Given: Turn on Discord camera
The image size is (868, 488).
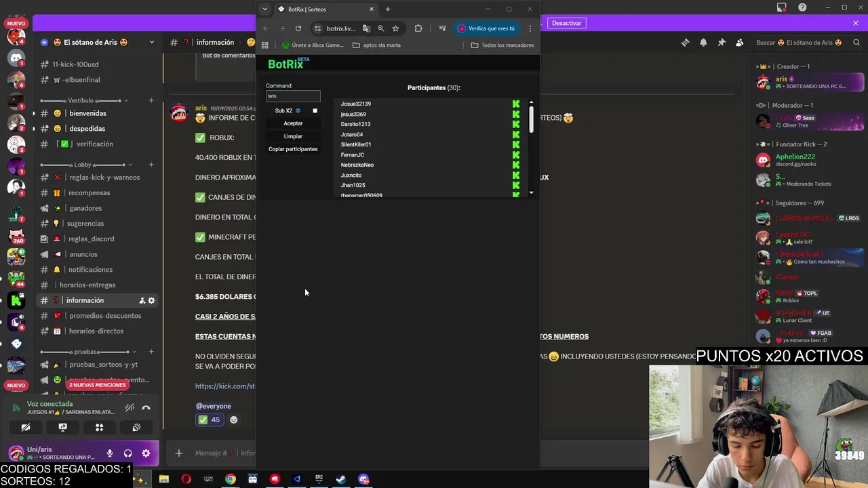Looking at the screenshot, I should pyautogui.click(x=26, y=428).
